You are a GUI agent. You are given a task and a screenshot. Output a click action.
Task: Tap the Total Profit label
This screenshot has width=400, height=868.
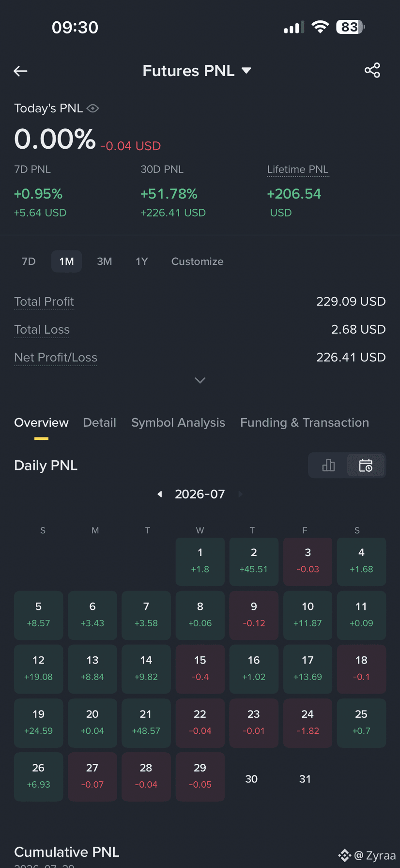44,302
